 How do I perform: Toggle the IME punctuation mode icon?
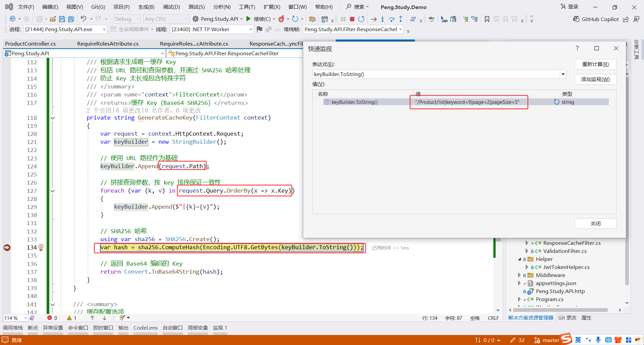(x=588, y=340)
